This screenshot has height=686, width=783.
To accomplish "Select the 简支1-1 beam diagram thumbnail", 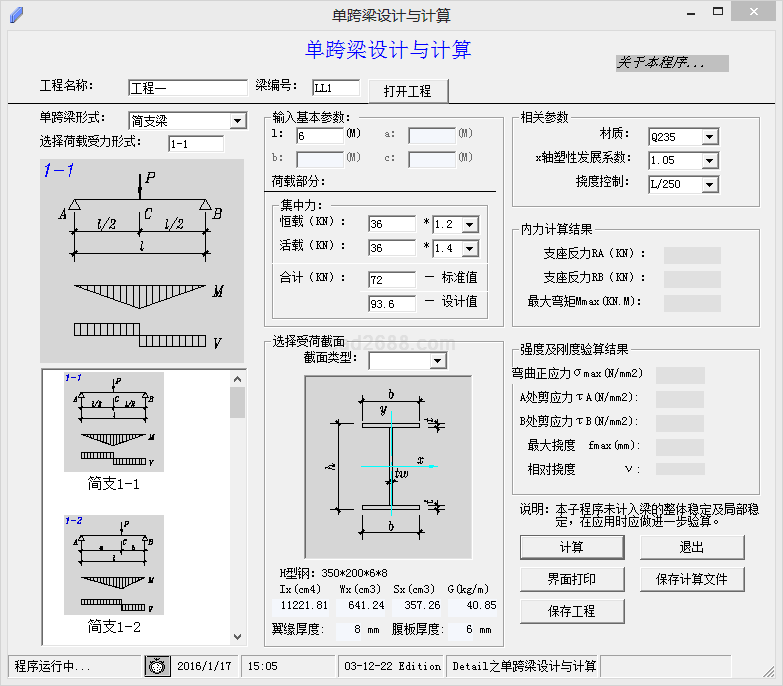I will [113, 422].
